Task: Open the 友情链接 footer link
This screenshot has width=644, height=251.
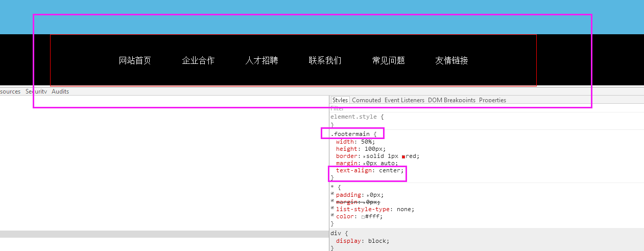Action: 452,60
